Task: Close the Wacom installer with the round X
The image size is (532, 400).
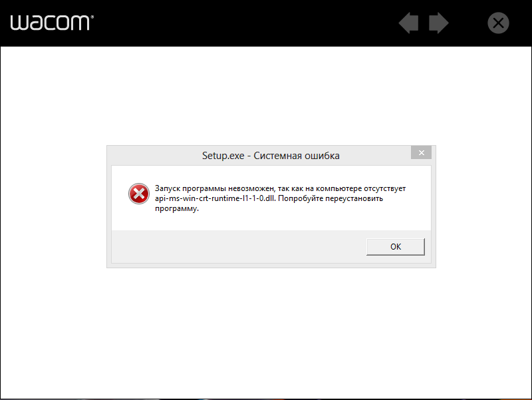Action: coord(498,23)
